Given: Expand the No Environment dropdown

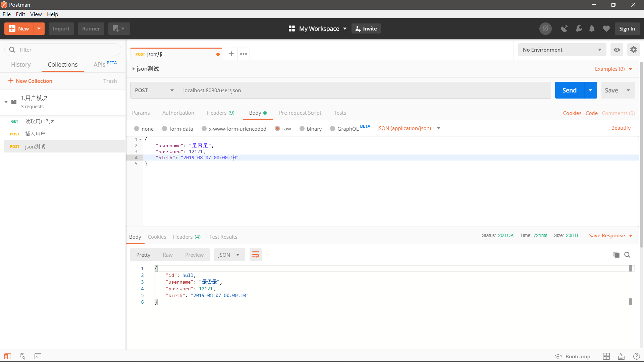Looking at the screenshot, I should tap(562, 50).
